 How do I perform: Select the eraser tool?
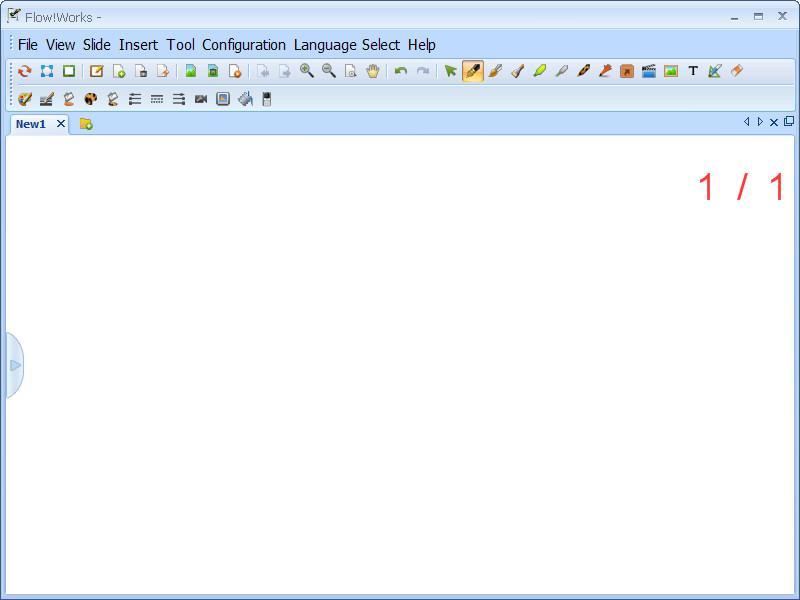pos(737,71)
